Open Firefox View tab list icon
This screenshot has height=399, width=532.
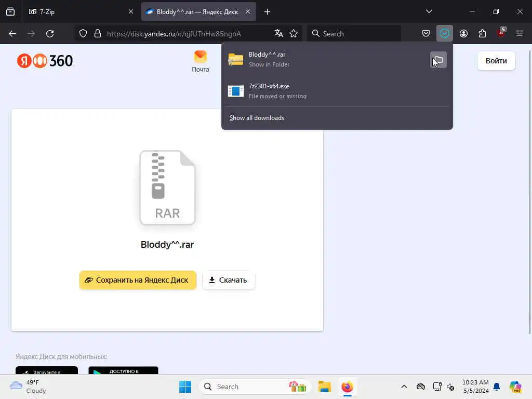coord(10,12)
